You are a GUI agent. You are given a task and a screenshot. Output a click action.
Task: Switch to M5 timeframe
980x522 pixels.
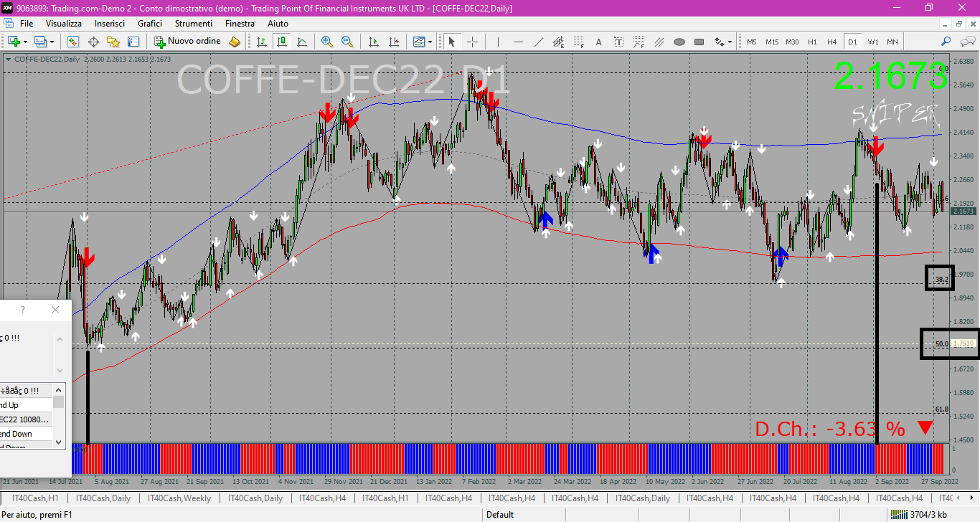[x=752, y=42]
